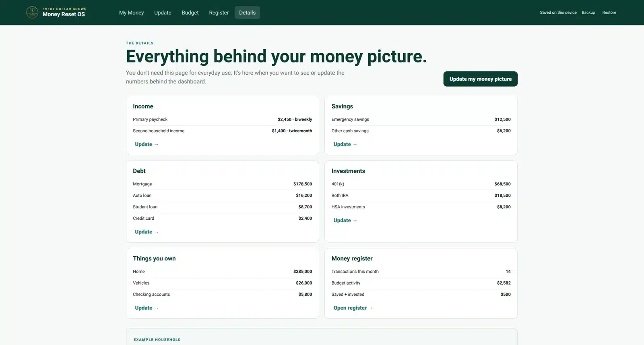The width and height of the screenshot is (644, 345).
Task: Switch to the Budget tab
Action: pos(190,12)
